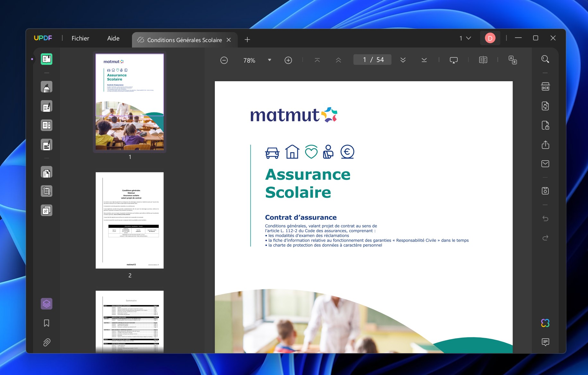Open the Aide menu

click(x=113, y=38)
